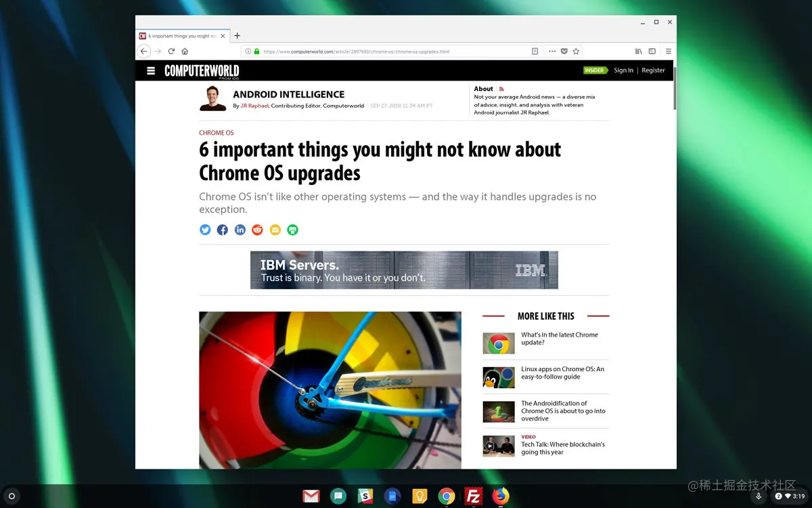
Task: Click the RSS feed icon beside About
Action: 501,89
